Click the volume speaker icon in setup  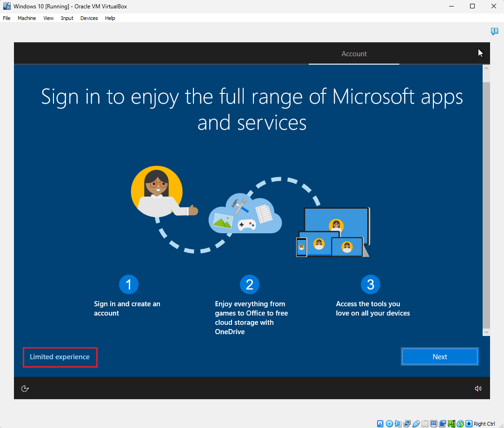pyautogui.click(x=478, y=388)
